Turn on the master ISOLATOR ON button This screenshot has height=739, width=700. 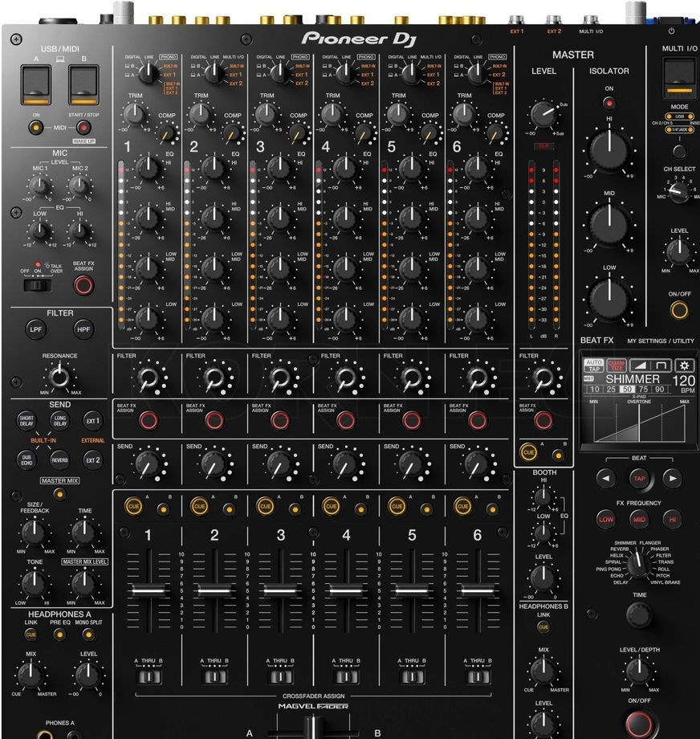click(x=609, y=103)
